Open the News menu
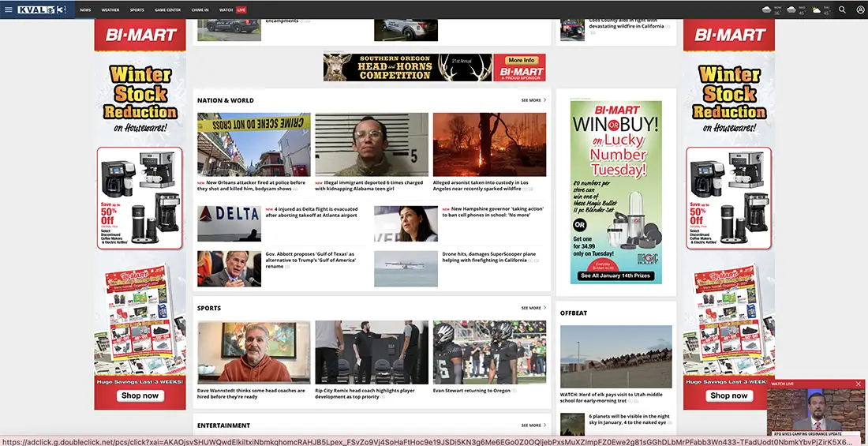The height and width of the screenshot is (446, 868). point(84,10)
